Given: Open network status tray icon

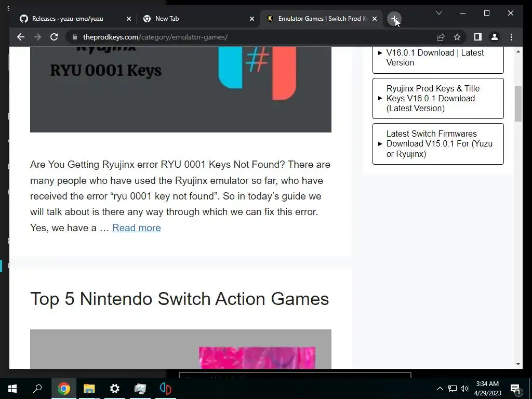Looking at the screenshot, I should coord(453,389).
